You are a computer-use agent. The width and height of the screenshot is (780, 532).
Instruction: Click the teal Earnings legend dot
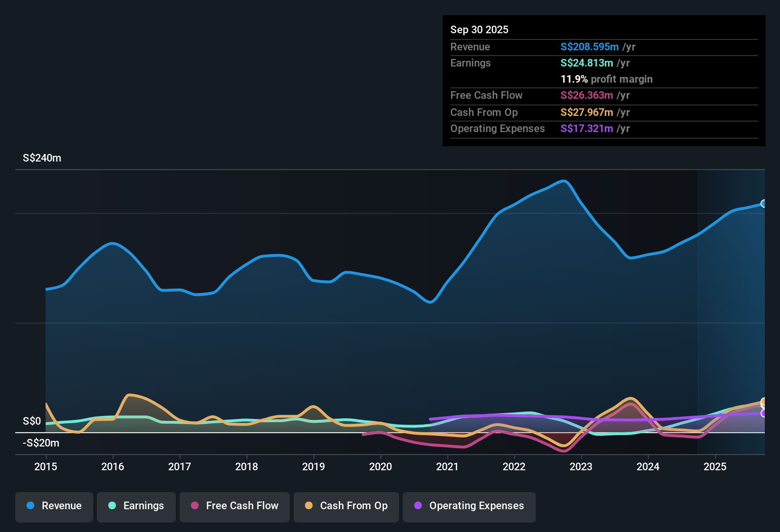coord(112,506)
